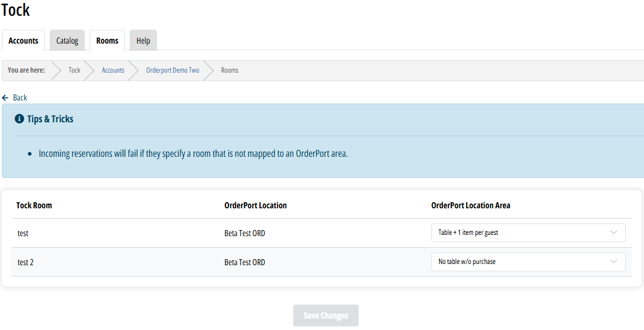This screenshot has width=644, height=330.
Task: Click Beta Test ORD in the test 2 row
Action: coord(245,262)
